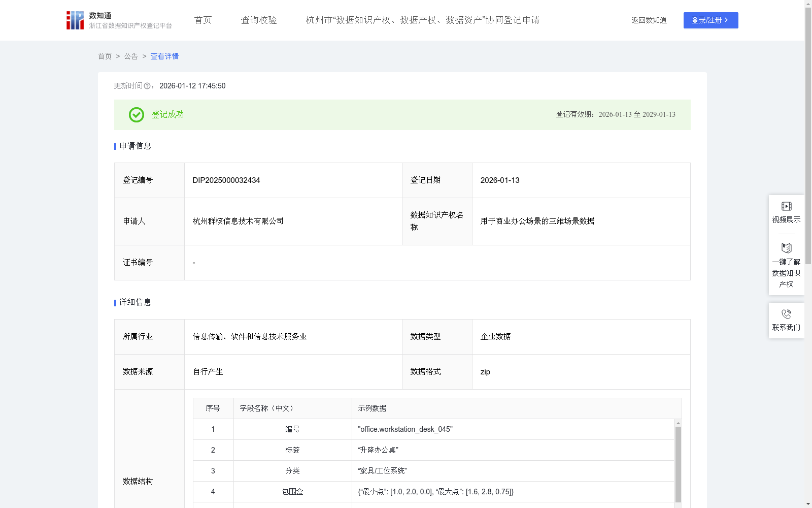Click the table scrollbar up arrow
The height and width of the screenshot is (508, 812).
coord(678,423)
